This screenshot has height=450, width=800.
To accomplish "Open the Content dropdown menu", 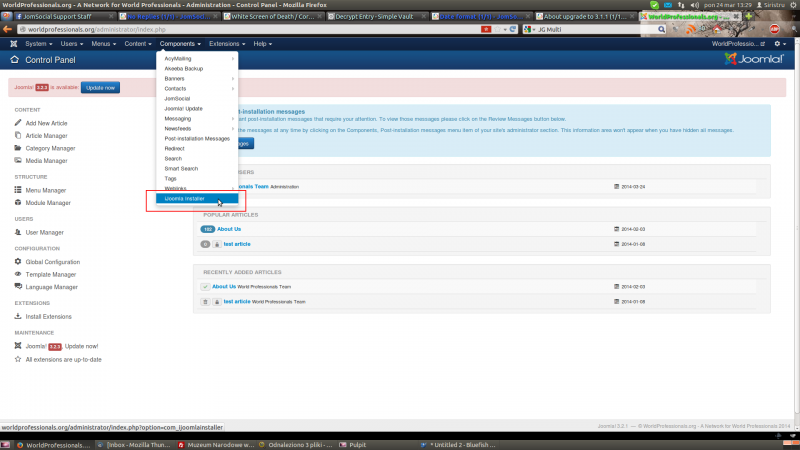I will (x=138, y=44).
